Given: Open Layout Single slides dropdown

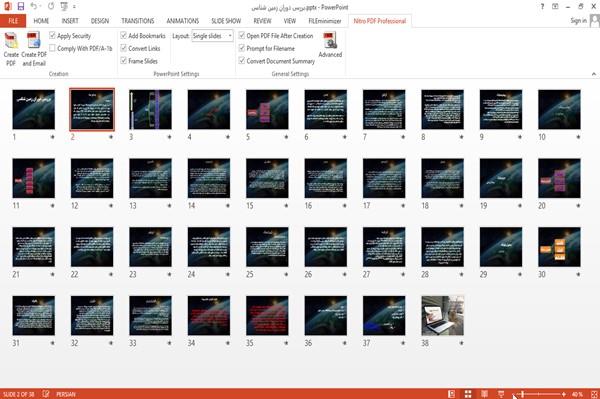Looking at the screenshot, I should pyautogui.click(x=212, y=36).
